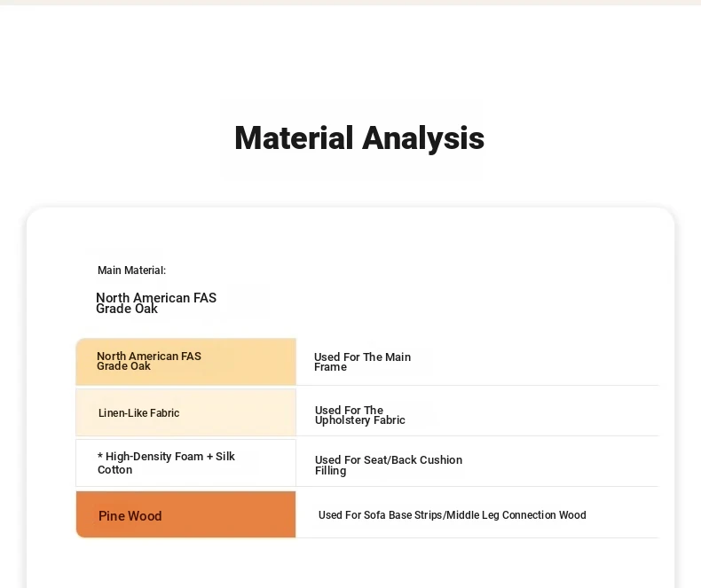Click the "Pine Wood" label text

[130, 516]
